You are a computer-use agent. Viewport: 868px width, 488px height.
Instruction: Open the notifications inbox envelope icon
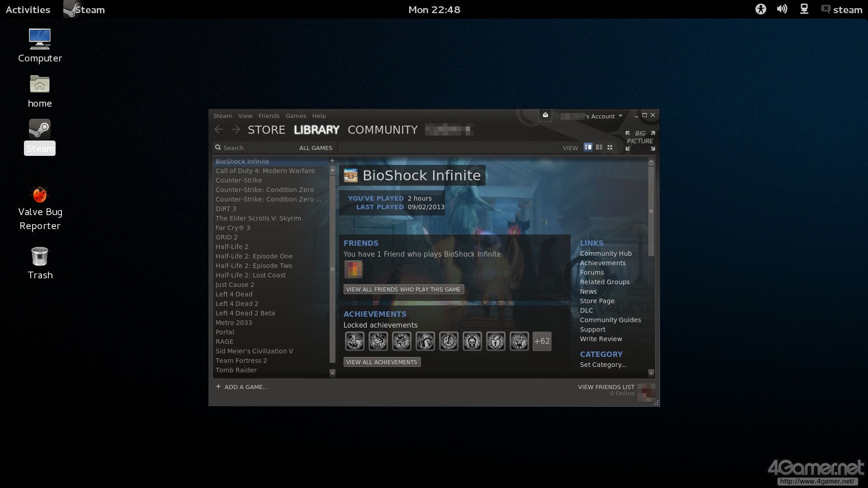pos(545,115)
